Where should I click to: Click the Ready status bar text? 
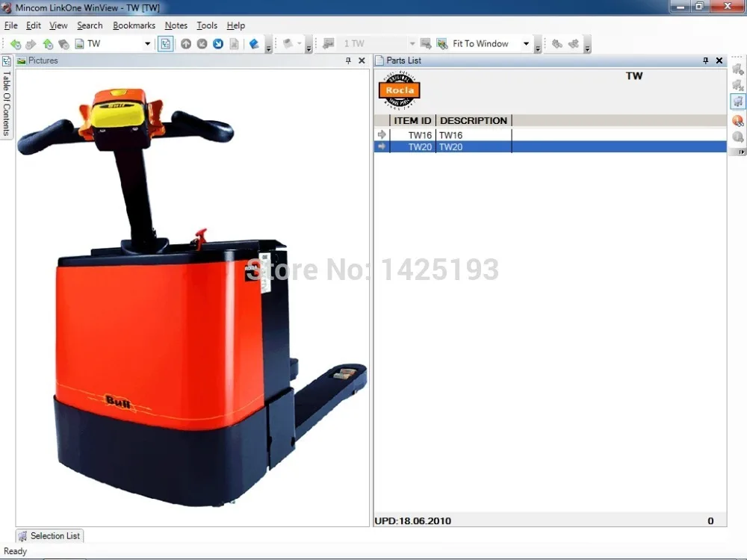tap(15, 551)
